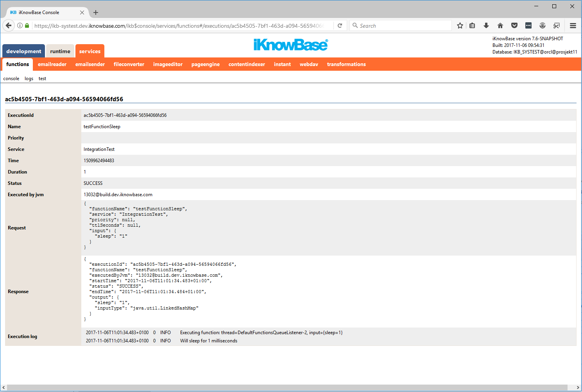
Task: Open the contentindexer section
Action: [x=247, y=64]
